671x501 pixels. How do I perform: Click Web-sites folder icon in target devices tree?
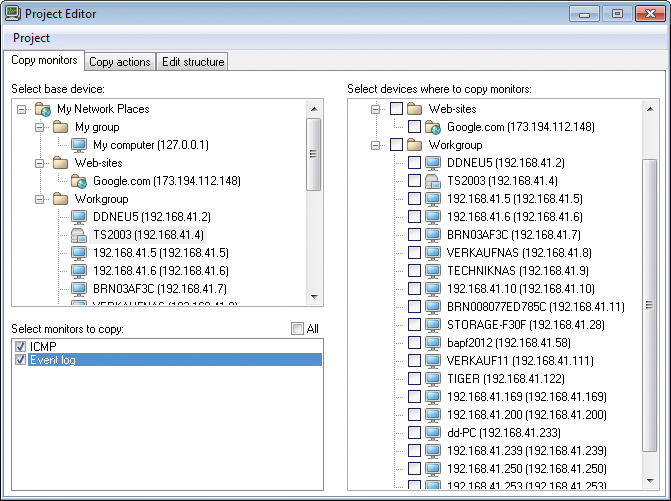(415, 109)
